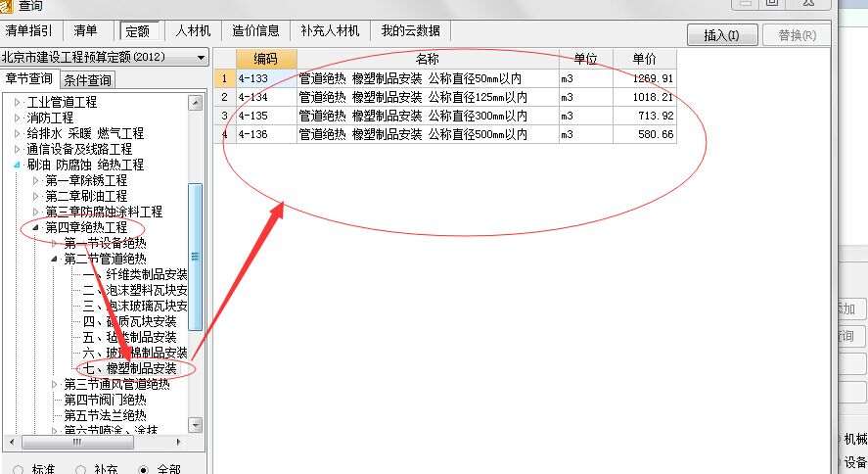This screenshot has width=868, height=474.
Task: Select 第五节法兰绝热 tree item
Action: (105, 415)
